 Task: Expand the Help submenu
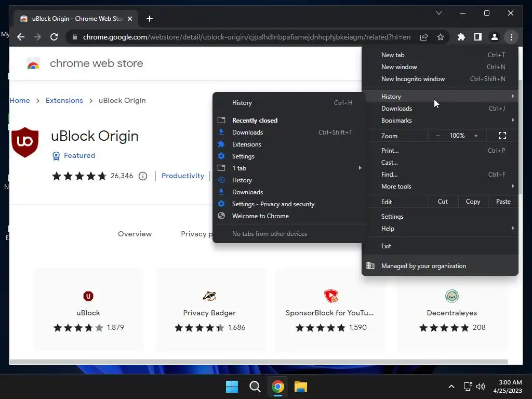440,229
